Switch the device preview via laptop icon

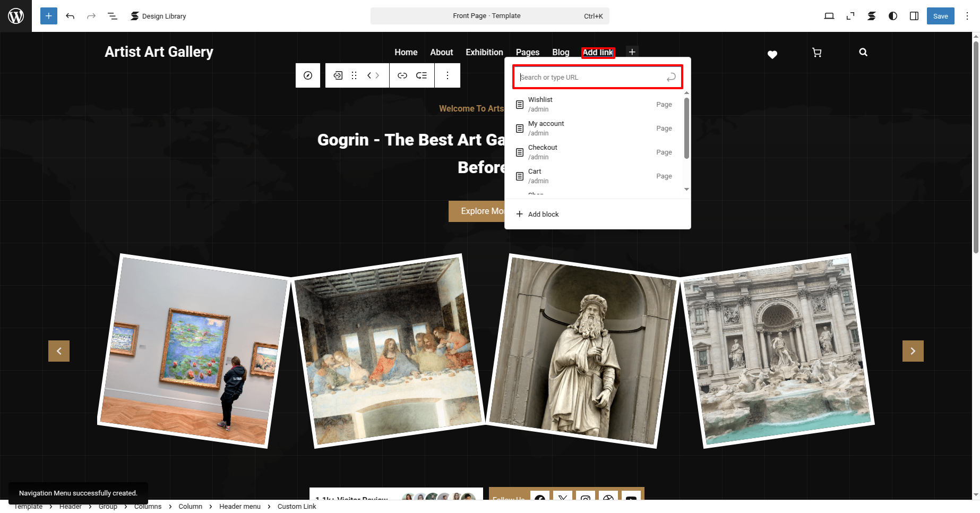(x=829, y=16)
